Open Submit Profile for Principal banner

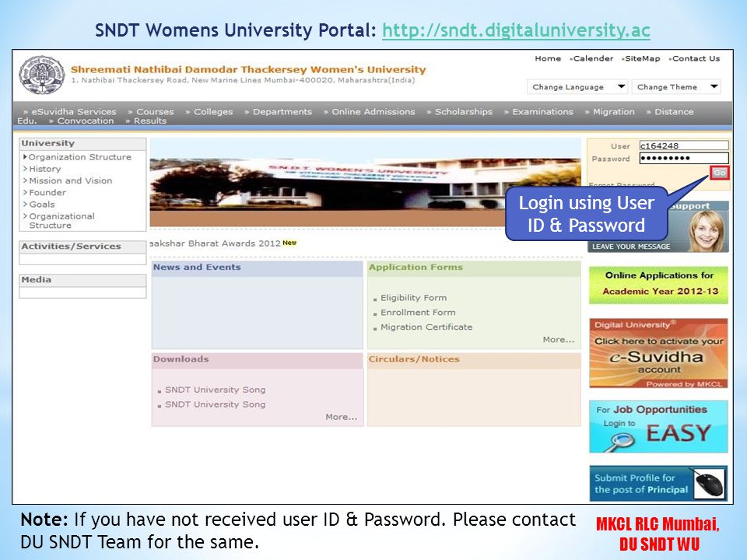658,483
